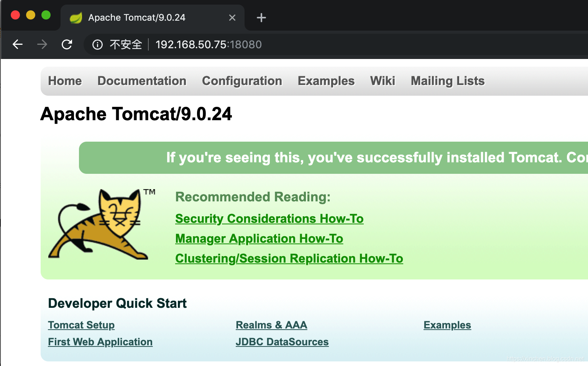Viewport: 588px width, 366px height.
Task: Go to Configuration in the navigation bar
Action: pos(242,81)
